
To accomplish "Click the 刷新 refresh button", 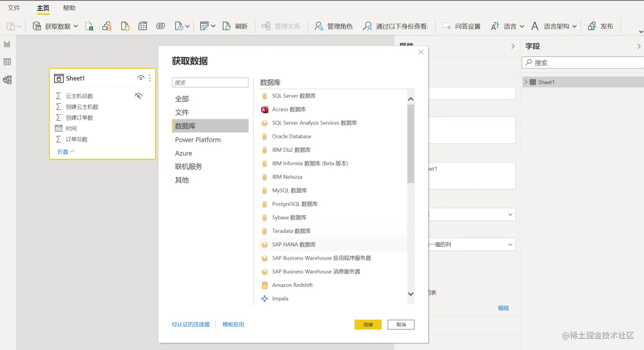I will click(235, 26).
